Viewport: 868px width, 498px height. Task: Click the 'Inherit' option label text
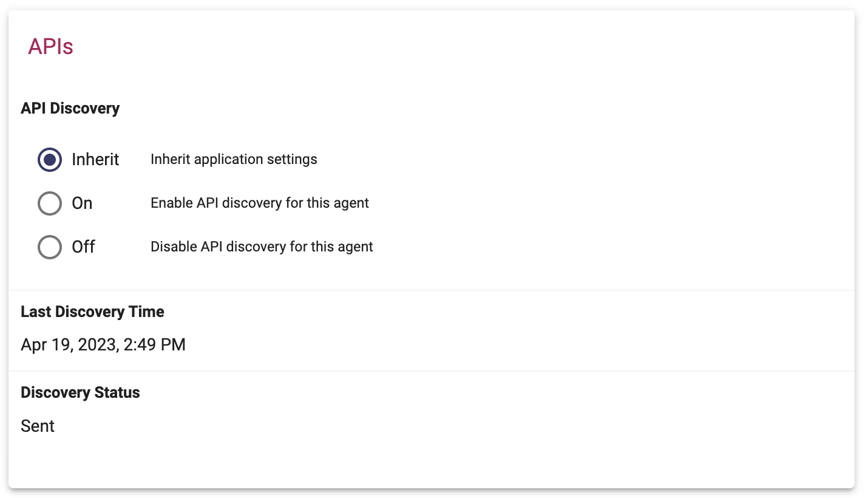[95, 160]
